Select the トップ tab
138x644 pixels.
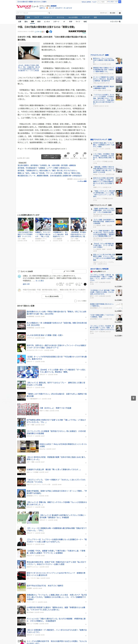tap(20, 17)
